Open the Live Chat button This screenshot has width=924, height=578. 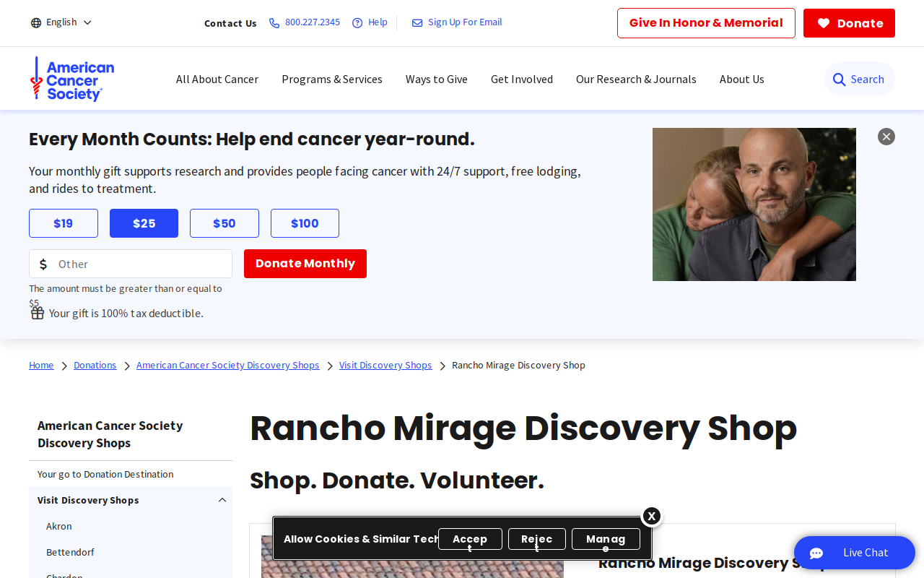tap(855, 553)
